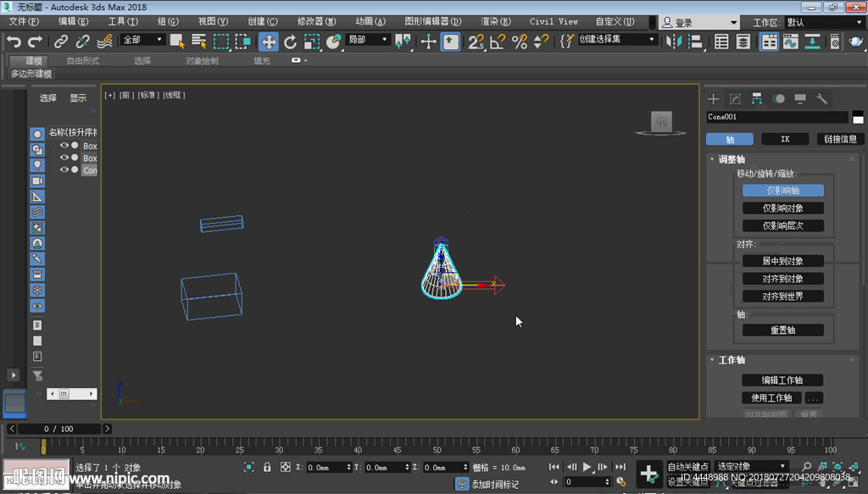
Task: Click the ViewCube in the viewport corner
Action: coord(661,123)
